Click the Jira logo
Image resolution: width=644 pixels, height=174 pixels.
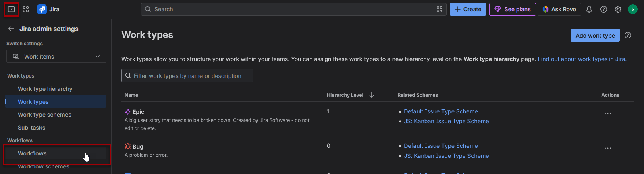[48, 9]
